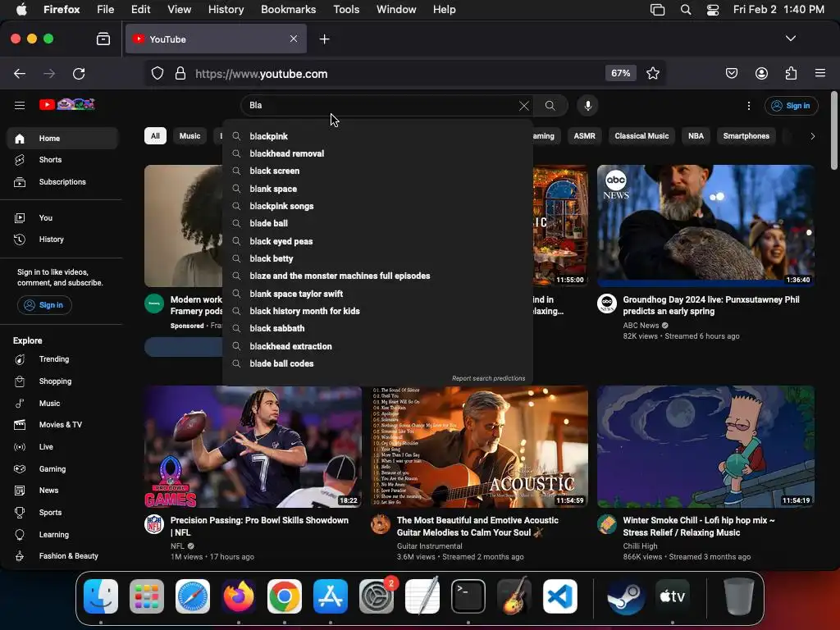Filter by NBA chip

tap(696, 136)
